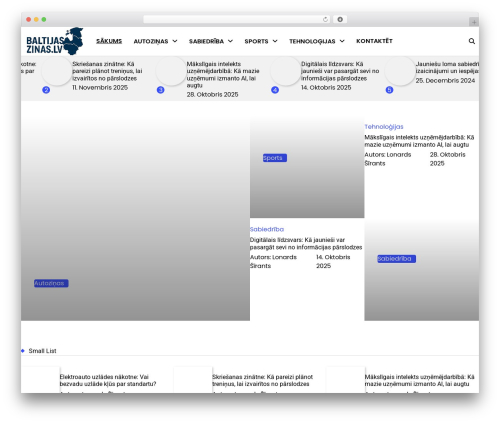Open the Sabiedrība category text link

[x=267, y=229]
